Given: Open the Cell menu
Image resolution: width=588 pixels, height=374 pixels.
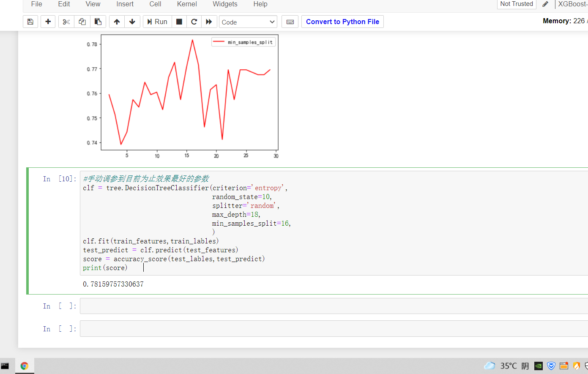Looking at the screenshot, I should [155, 4].
